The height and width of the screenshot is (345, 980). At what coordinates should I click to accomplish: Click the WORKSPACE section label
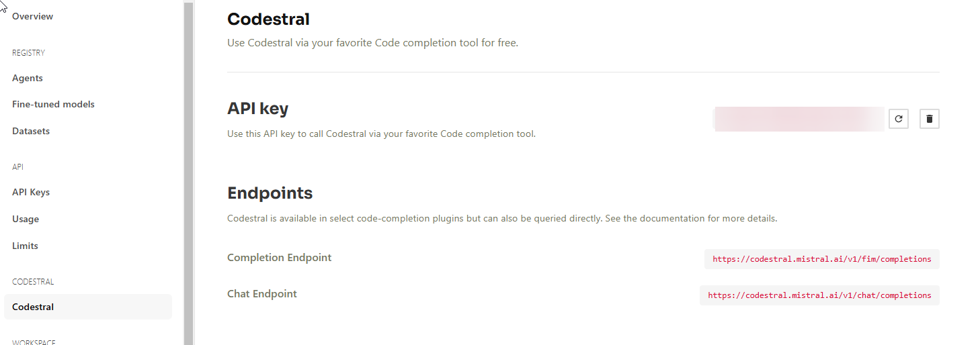point(34,342)
